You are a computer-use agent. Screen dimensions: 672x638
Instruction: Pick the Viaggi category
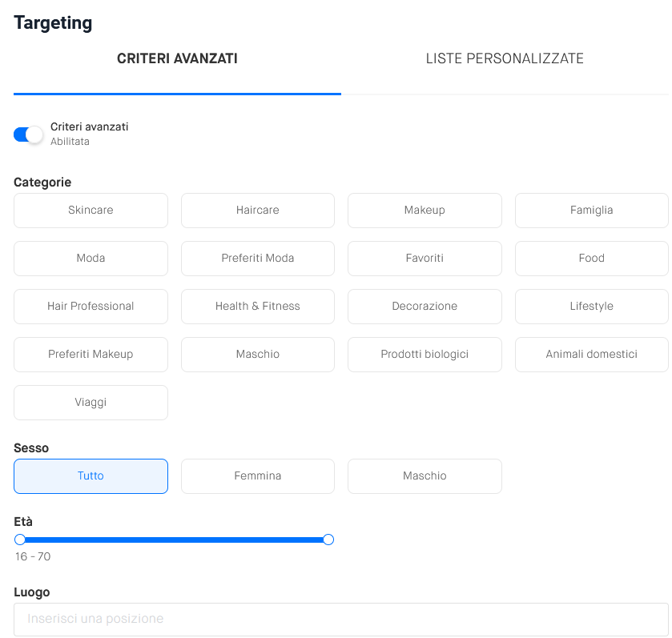pyautogui.click(x=91, y=403)
